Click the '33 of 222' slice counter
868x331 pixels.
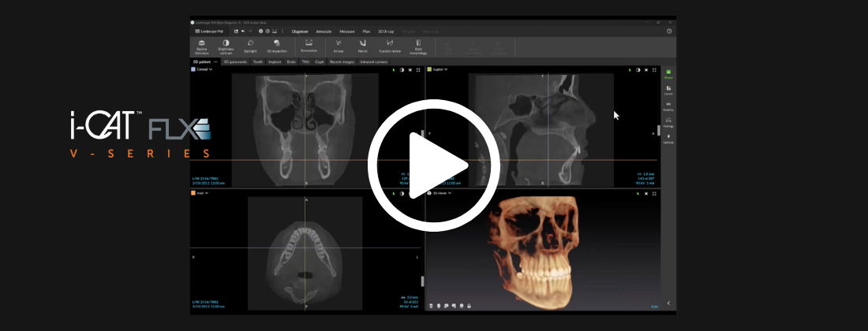[x=411, y=302]
